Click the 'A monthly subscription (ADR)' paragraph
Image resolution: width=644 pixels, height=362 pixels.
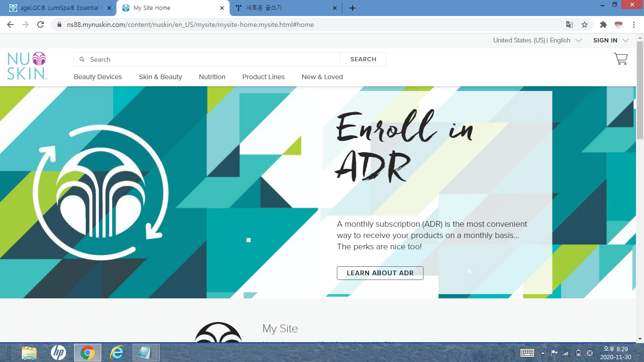tap(432, 235)
